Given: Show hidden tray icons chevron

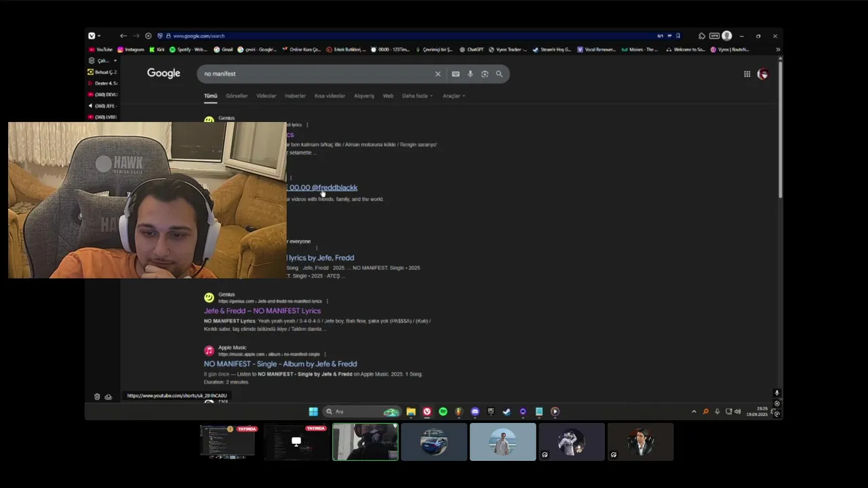Looking at the screenshot, I should point(694,411).
